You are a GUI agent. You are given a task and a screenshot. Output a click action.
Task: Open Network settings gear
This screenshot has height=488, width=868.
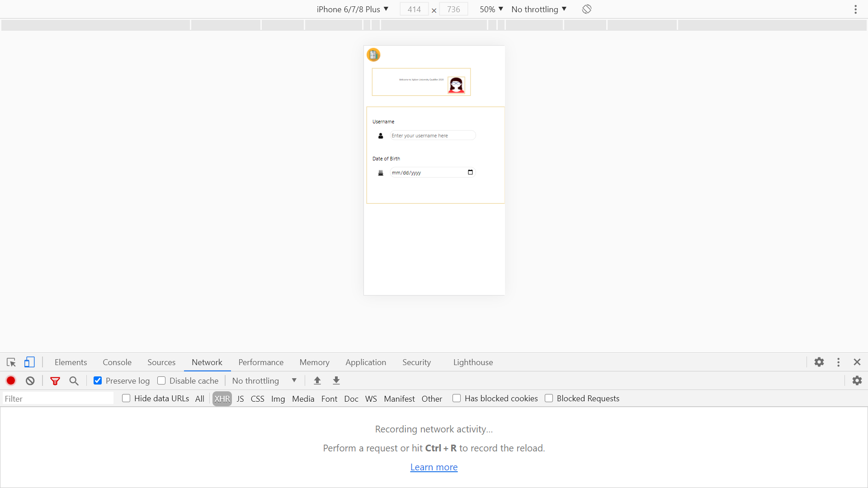click(x=857, y=381)
